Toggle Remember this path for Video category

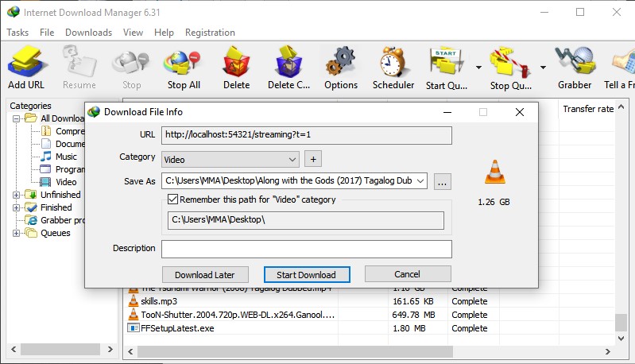(x=173, y=199)
